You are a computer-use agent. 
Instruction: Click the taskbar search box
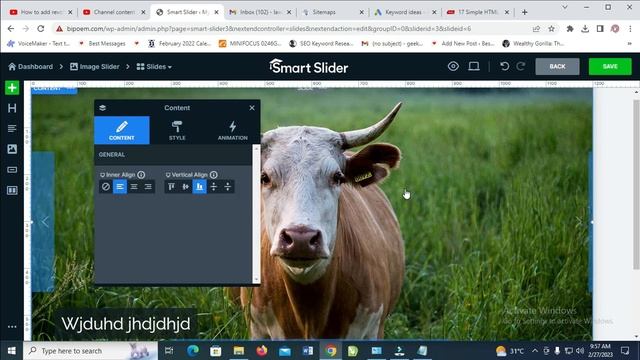(x=90, y=351)
